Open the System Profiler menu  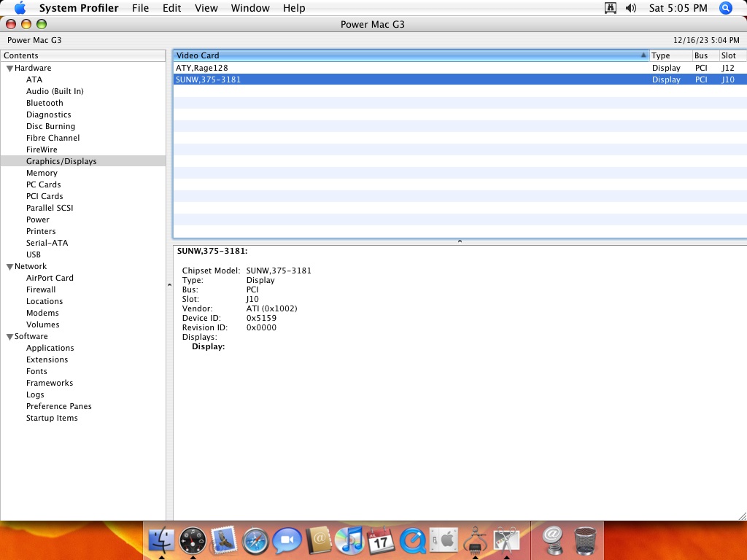click(x=79, y=8)
